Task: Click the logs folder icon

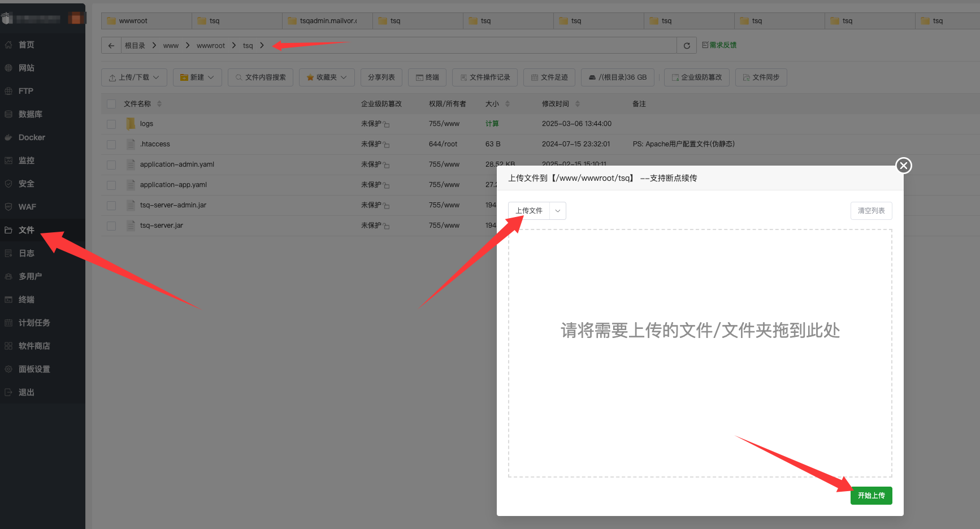Action: (x=131, y=124)
